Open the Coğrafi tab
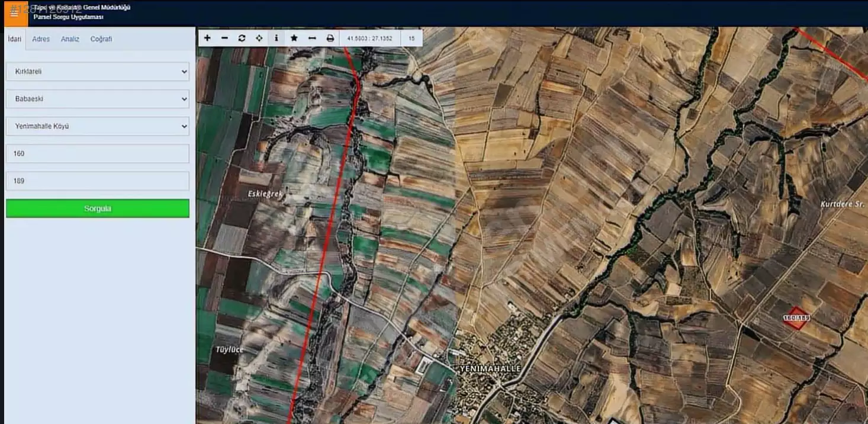 click(x=101, y=39)
